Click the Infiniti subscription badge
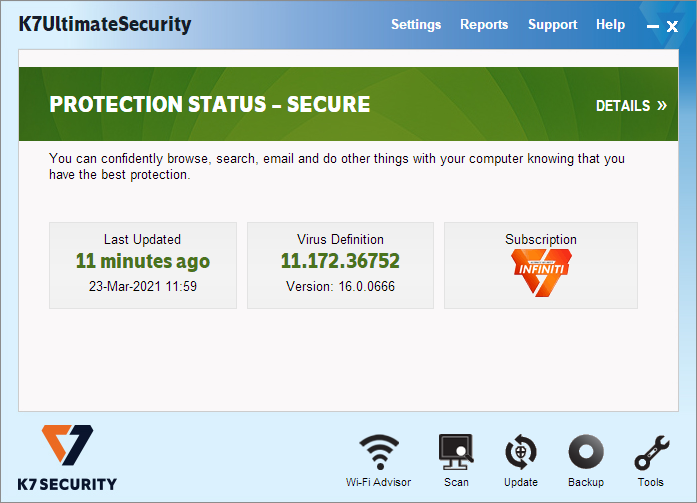This screenshot has width=697, height=503. pos(541,272)
